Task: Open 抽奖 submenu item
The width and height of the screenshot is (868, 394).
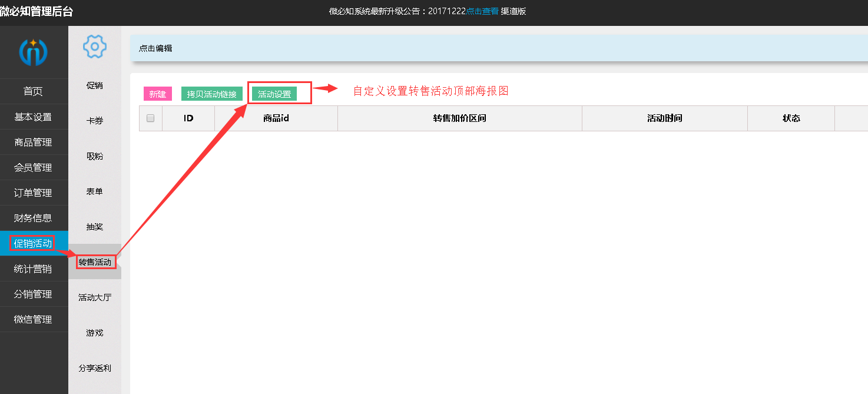Action: [95, 227]
